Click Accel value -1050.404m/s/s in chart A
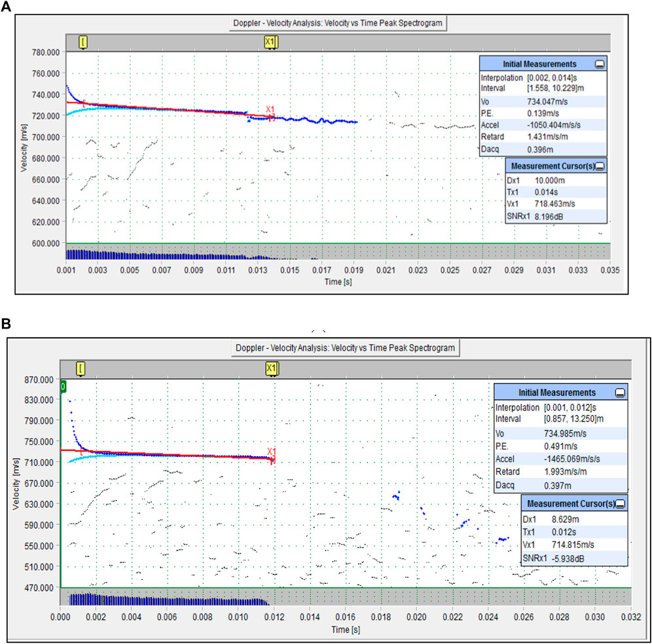 pos(554,125)
